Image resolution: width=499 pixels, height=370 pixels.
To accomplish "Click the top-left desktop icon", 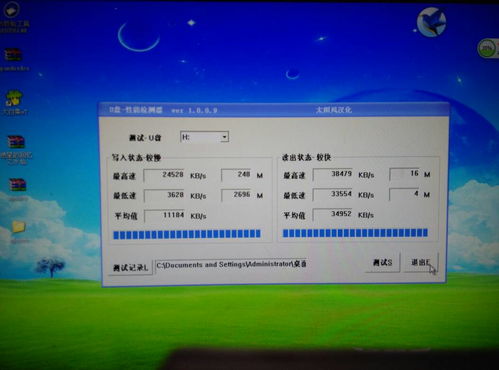I will [x=11, y=10].
